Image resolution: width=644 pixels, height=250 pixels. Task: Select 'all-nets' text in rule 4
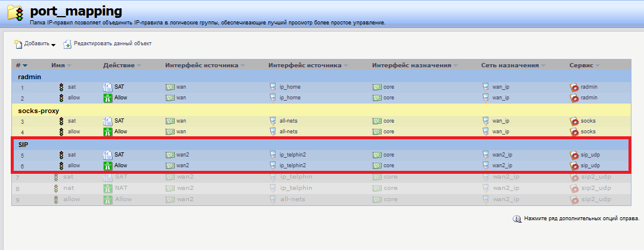coord(289,132)
